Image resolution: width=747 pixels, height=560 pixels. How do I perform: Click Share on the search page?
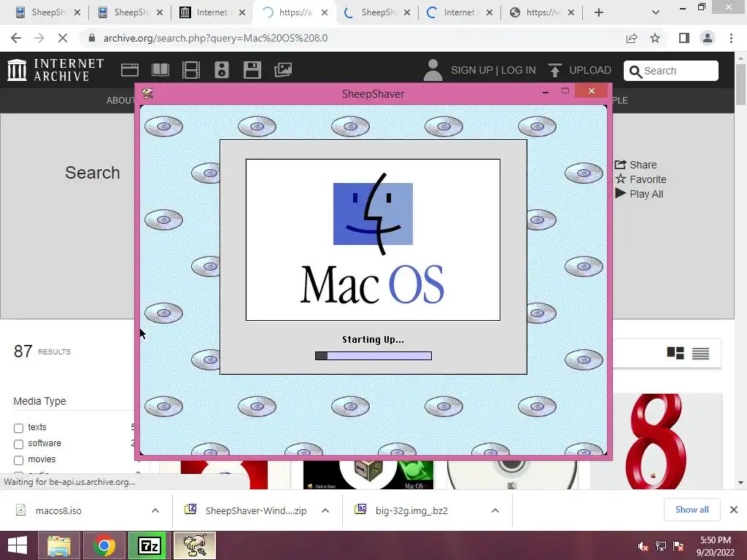(636, 165)
